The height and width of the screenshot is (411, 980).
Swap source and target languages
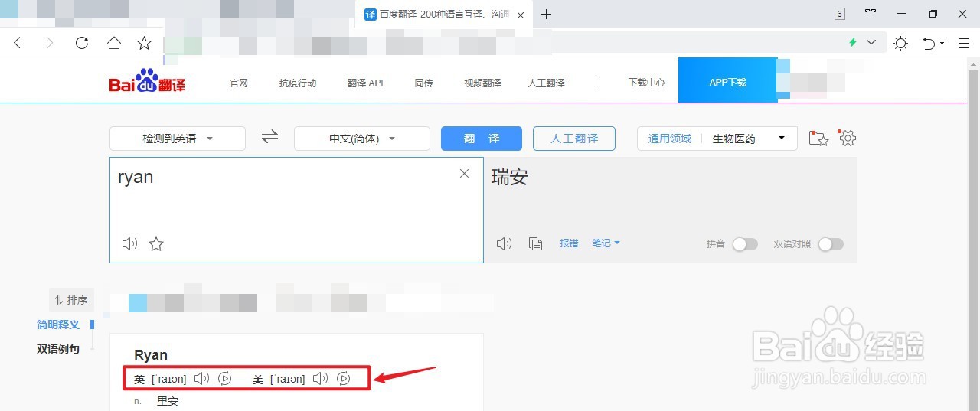pos(269,138)
